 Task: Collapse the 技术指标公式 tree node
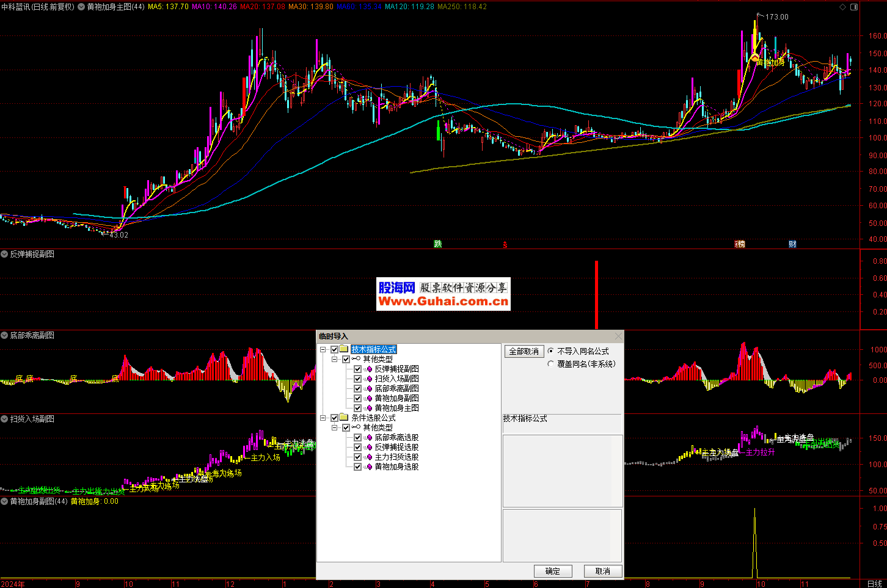pyautogui.click(x=323, y=350)
